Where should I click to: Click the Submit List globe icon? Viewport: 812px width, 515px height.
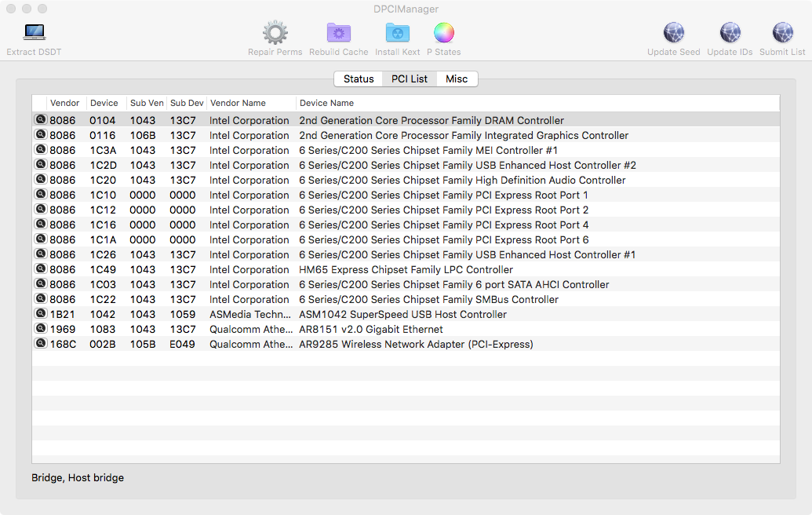point(782,33)
